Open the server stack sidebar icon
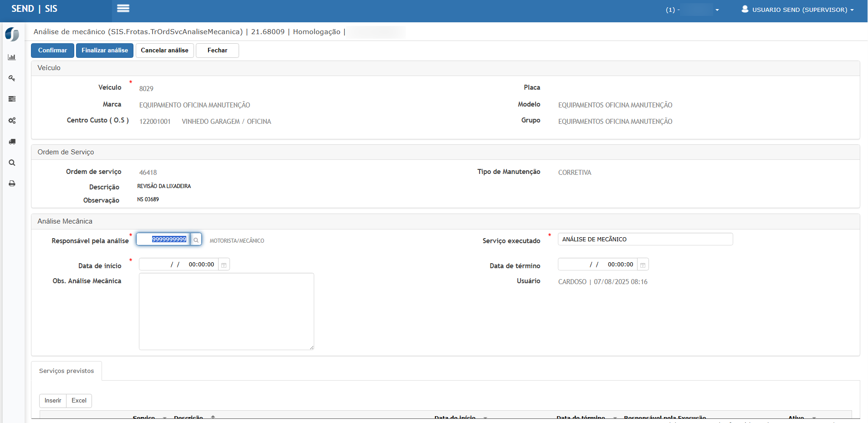868x423 pixels. pyautogui.click(x=12, y=99)
